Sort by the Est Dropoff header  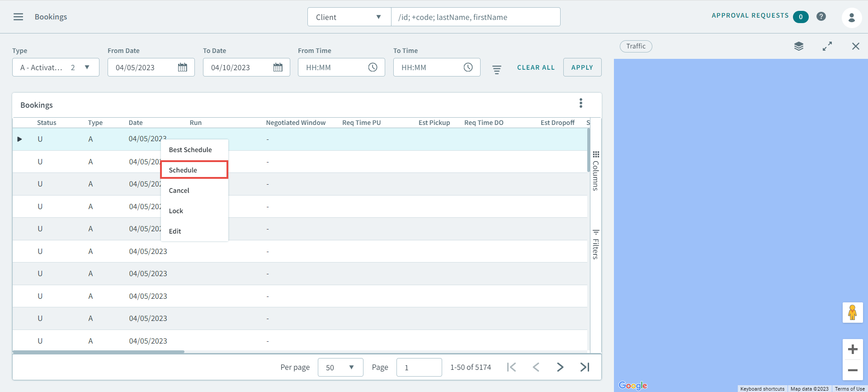pyautogui.click(x=557, y=123)
